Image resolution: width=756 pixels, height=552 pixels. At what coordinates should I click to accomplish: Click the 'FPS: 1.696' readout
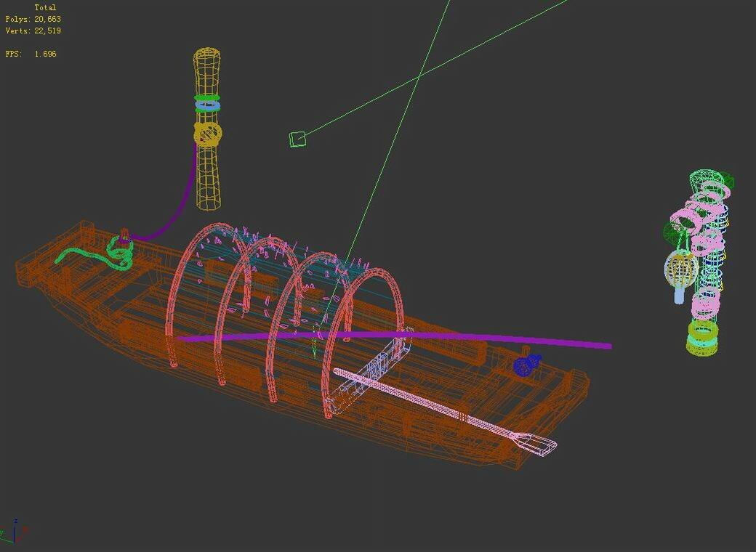tap(31, 54)
